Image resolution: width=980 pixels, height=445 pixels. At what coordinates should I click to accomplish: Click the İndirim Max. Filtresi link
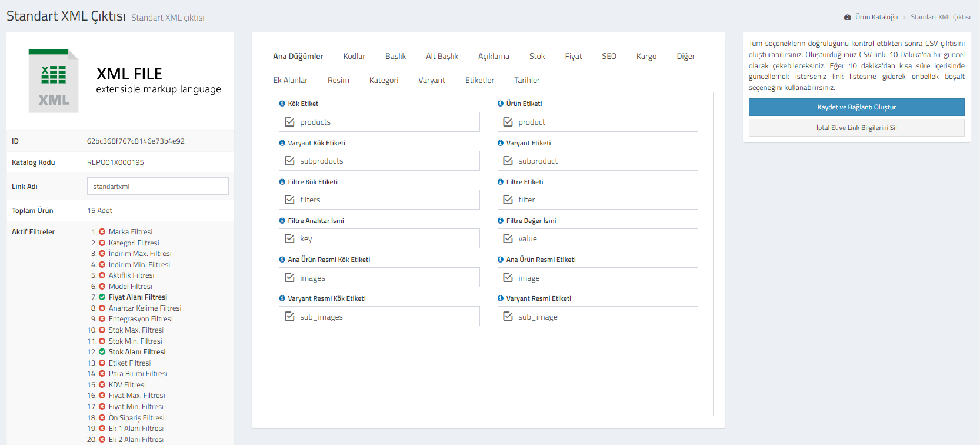click(140, 254)
